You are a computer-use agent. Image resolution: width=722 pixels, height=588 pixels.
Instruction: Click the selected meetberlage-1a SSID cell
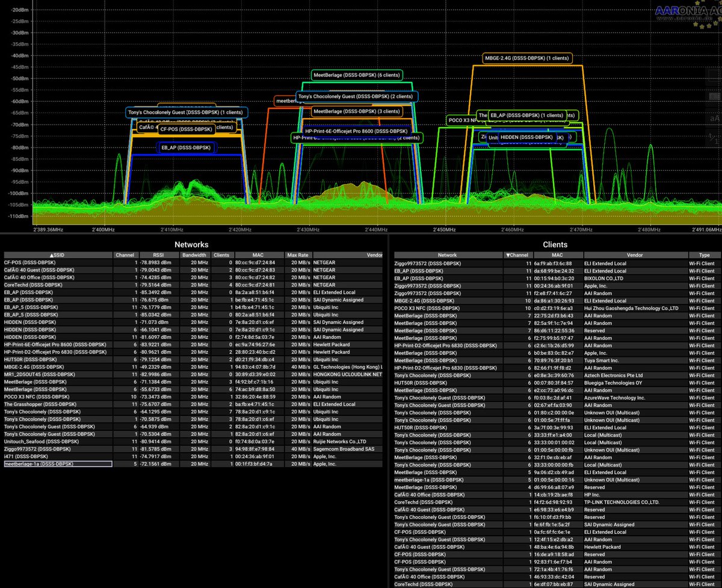(x=58, y=464)
